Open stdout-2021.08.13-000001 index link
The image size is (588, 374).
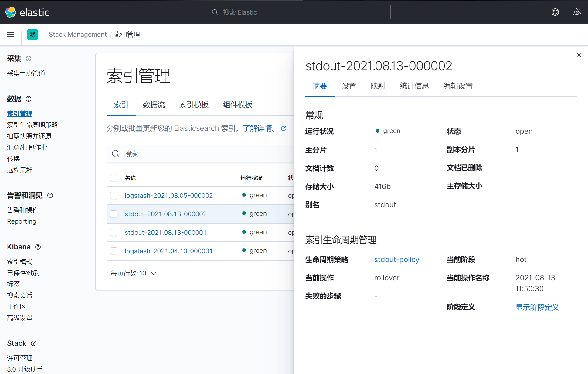(165, 232)
